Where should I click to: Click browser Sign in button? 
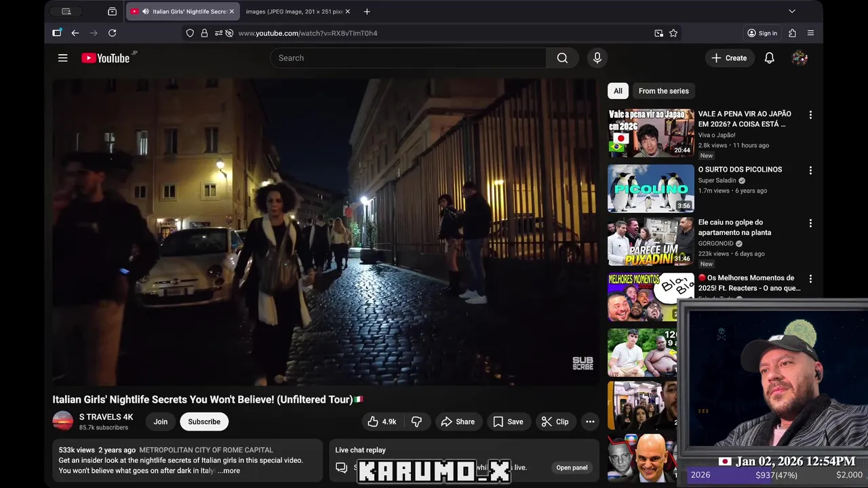click(x=762, y=33)
